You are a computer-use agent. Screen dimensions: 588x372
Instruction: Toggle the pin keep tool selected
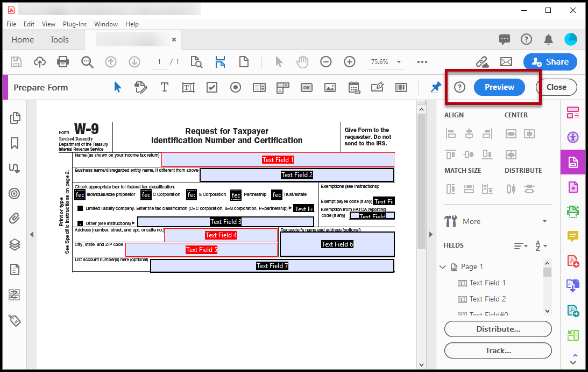click(436, 87)
